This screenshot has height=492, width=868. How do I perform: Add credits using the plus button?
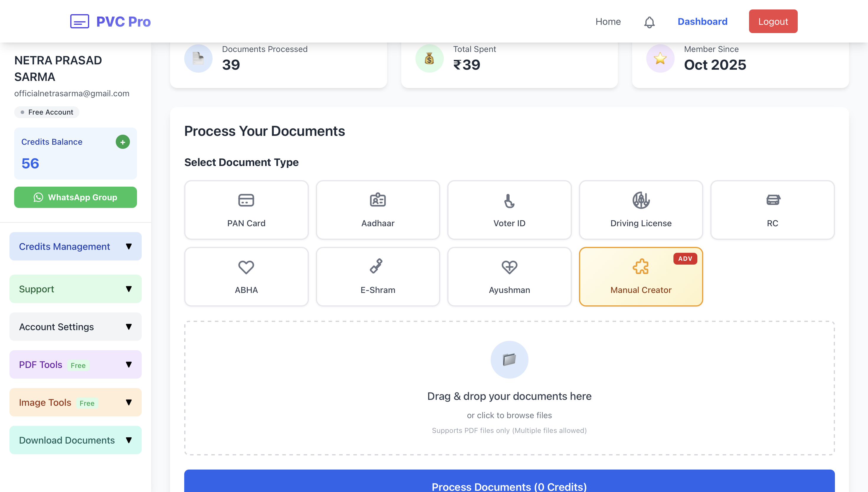(122, 142)
